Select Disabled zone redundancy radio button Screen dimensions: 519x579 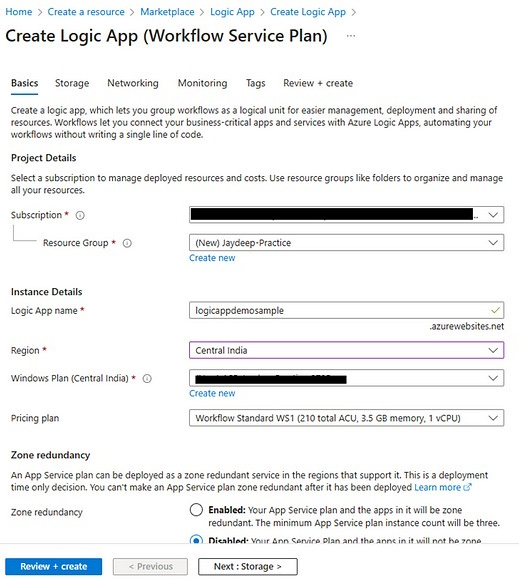pyautogui.click(x=196, y=539)
